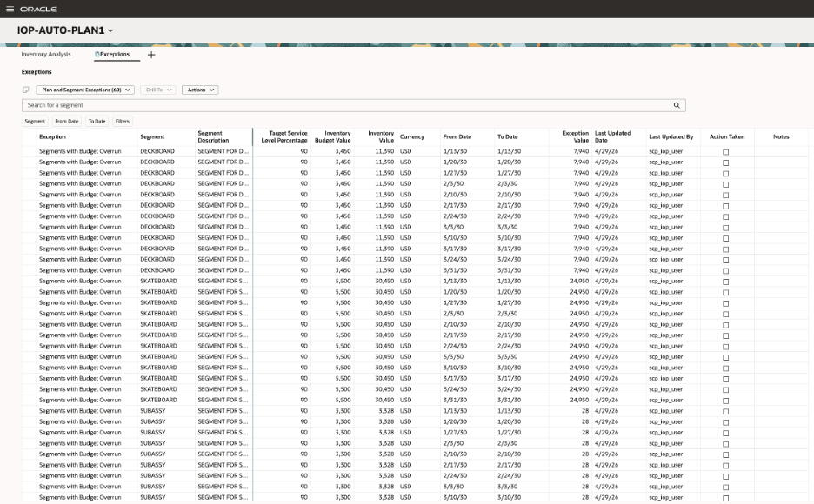Click scp_iop_user in DECKBOARD 3/10/30 row
The image size is (814, 504).
[665, 238]
